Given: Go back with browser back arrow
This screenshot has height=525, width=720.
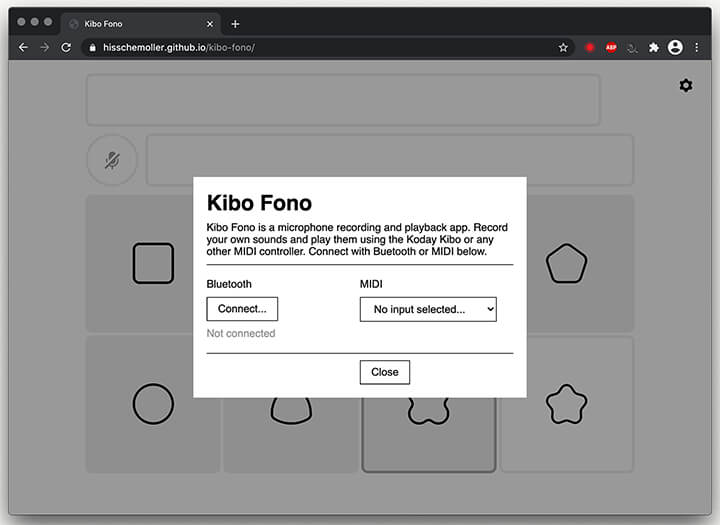Looking at the screenshot, I should [x=23, y=47].
